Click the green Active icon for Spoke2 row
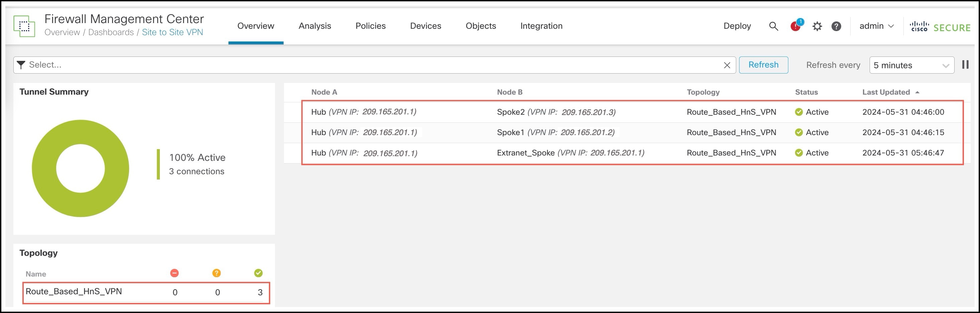 pyautogui.click(x=799, y=112)
